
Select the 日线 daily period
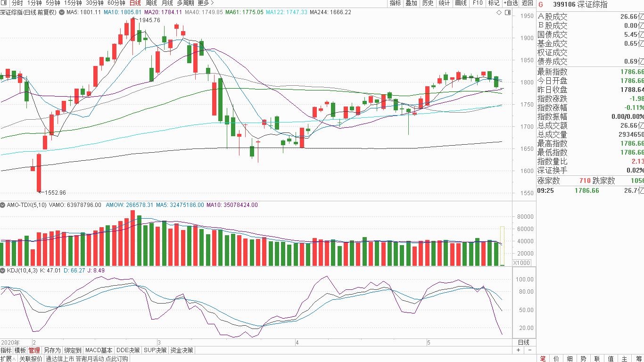(135, 3)
